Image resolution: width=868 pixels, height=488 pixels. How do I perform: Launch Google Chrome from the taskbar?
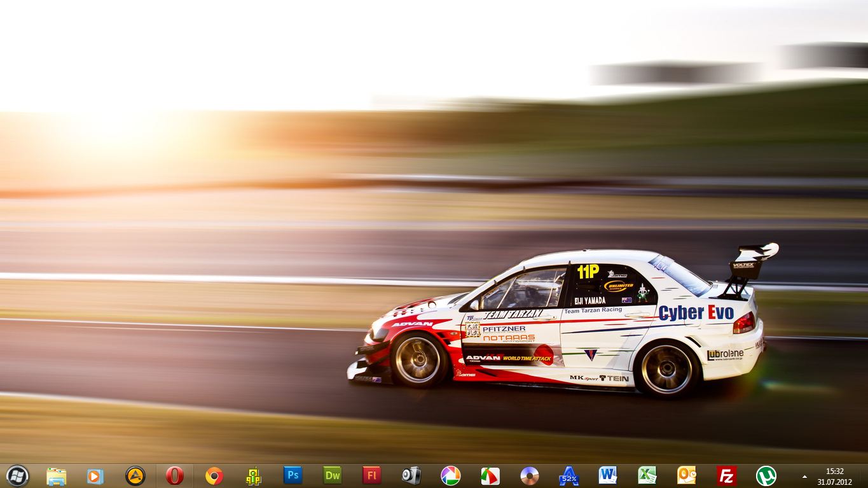coord(214,476)
